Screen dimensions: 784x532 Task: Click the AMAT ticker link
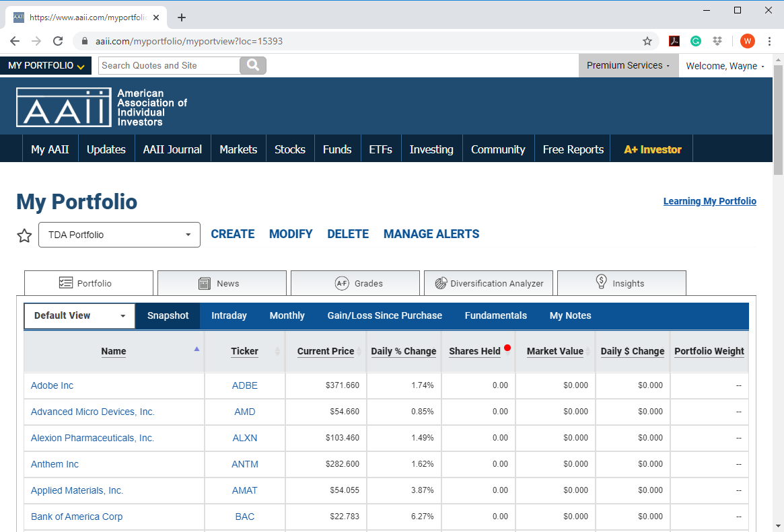(x=244, y=490)
